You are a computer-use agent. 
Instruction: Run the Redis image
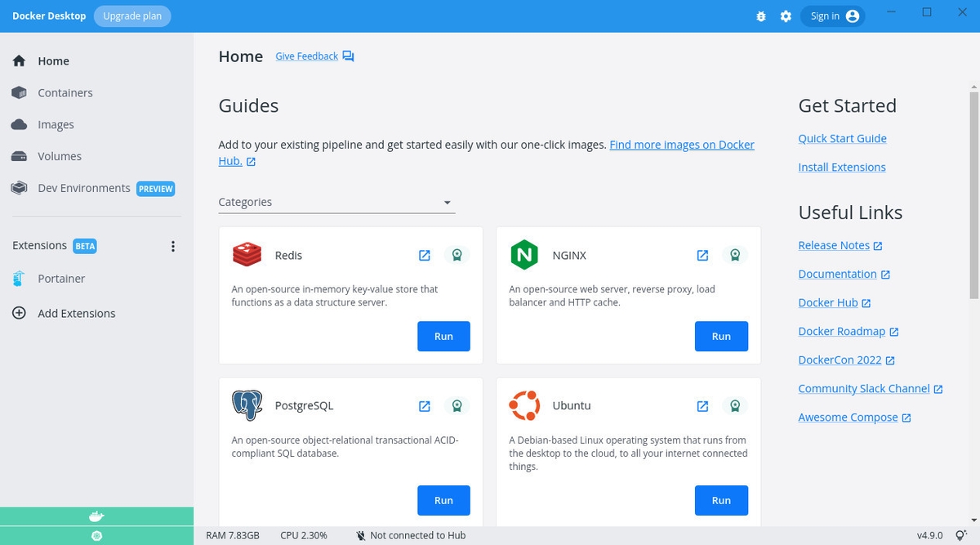point(443,337)
